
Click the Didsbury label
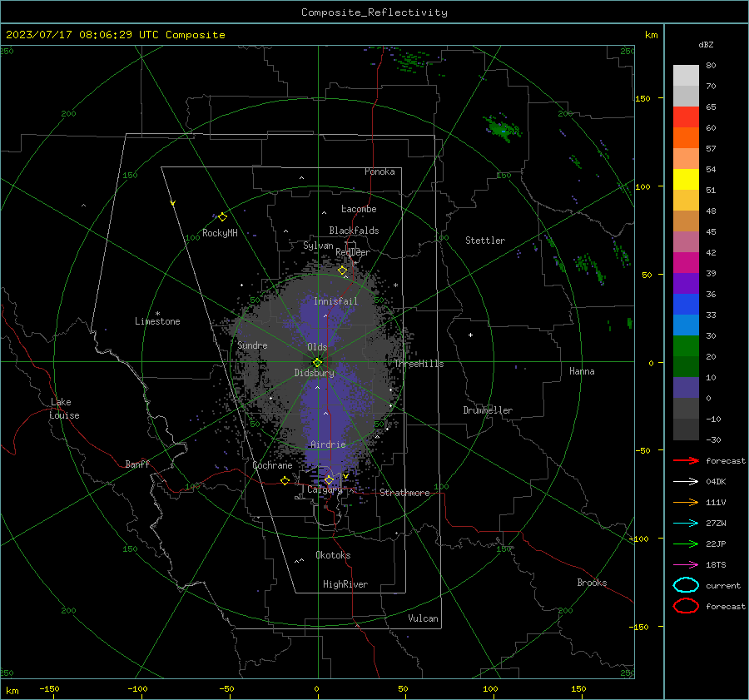pos(315,373)
